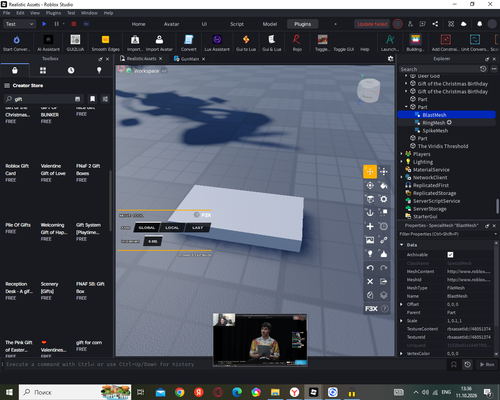This screenshot has width=500, height=400.
Task: Switch to the Script ribbon tab
Action: pos(237,24)
